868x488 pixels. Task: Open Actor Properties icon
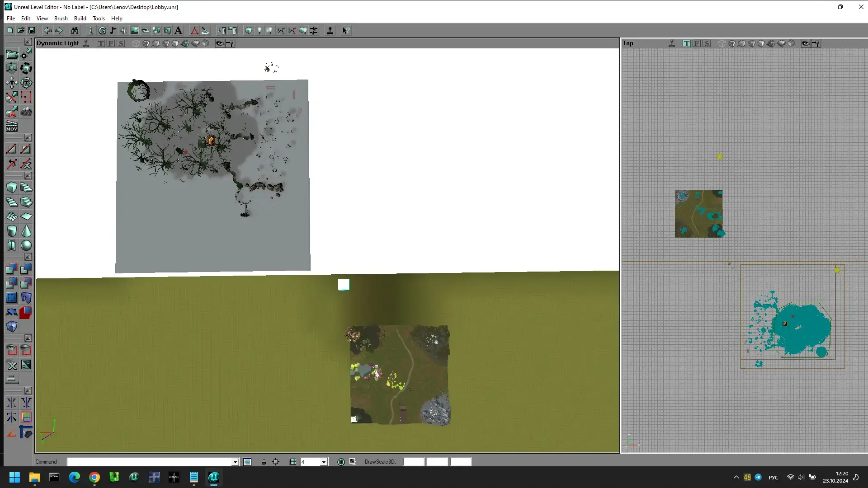point(222,30)
